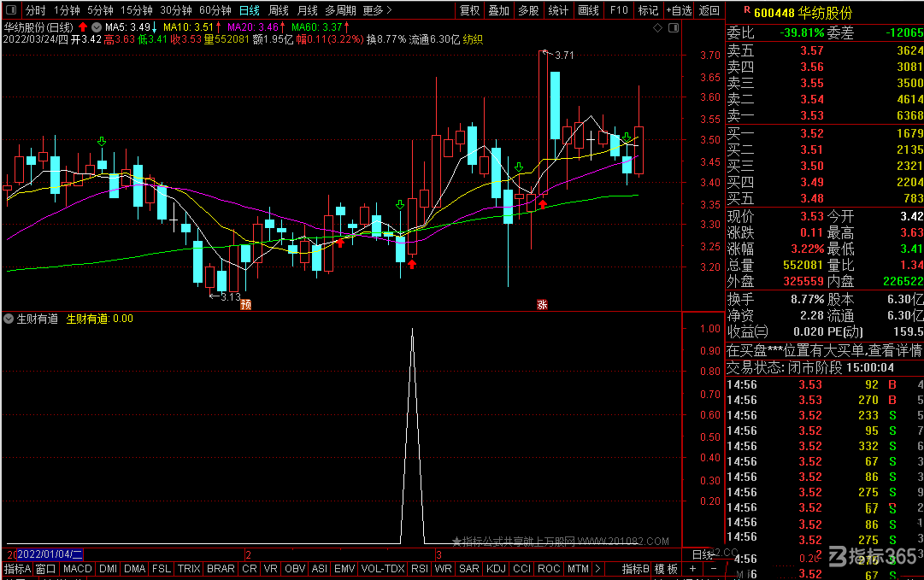924x580 pixels.
Task: Click the 卖一 order row at 3.53
Action: point(824,115)
